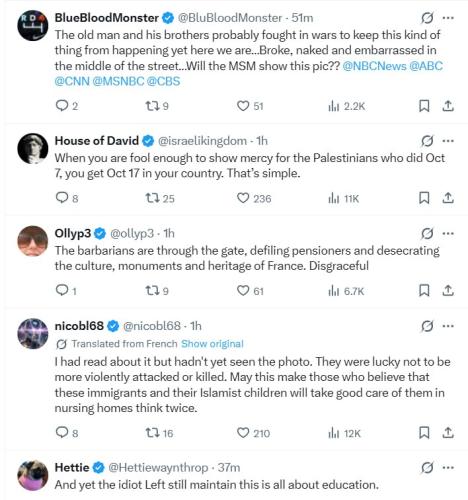The width and height of the screenshot is (468, 500).
Task: Open House of David profile avatar
Action: tap(33, 149)
